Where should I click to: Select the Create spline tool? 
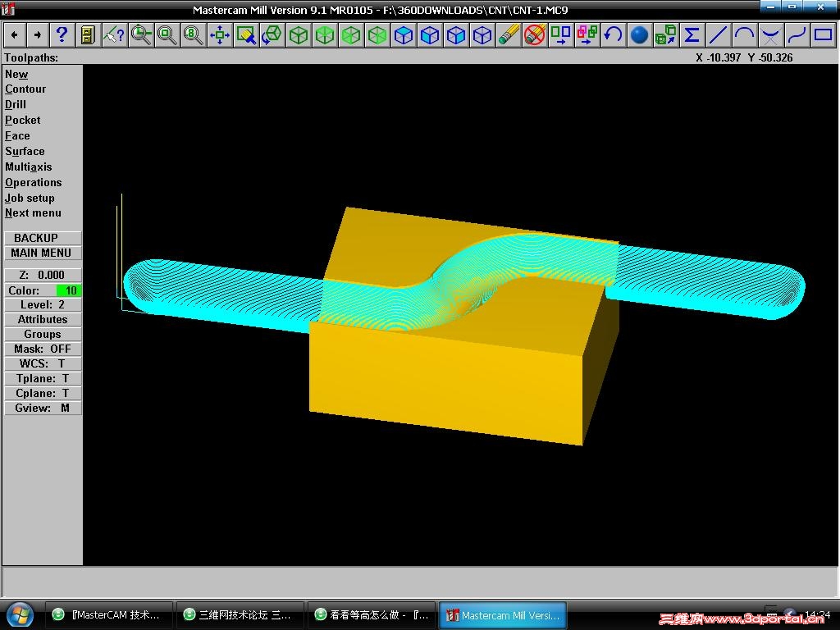(x=797, y=35)
